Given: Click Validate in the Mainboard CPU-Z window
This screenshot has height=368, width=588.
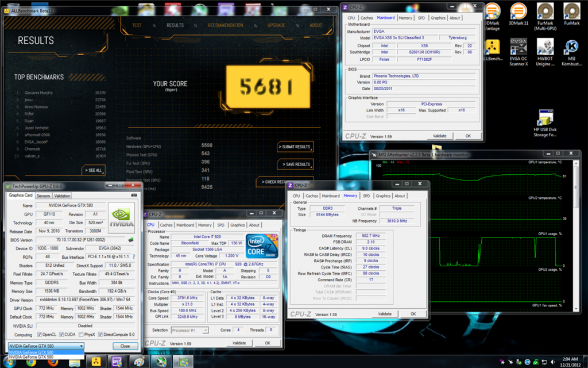Looking at the screenshot, I should coord(439,136).
